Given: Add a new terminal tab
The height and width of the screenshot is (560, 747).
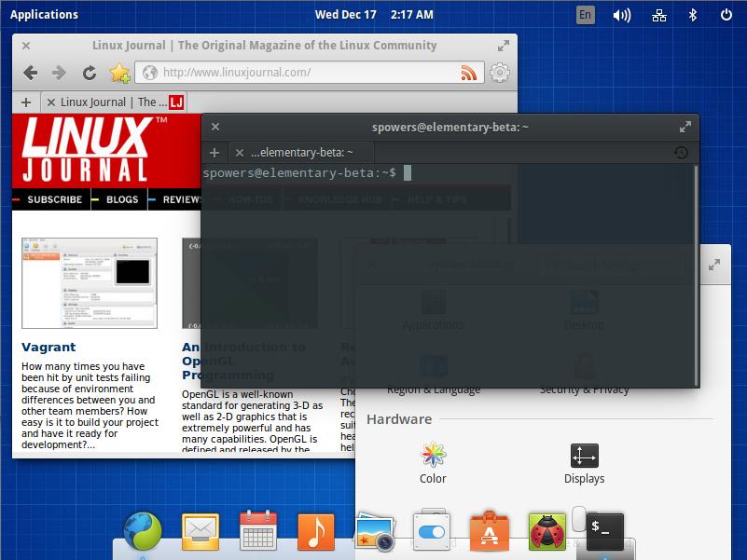Looking at the screenshot, I should (214, 153).
